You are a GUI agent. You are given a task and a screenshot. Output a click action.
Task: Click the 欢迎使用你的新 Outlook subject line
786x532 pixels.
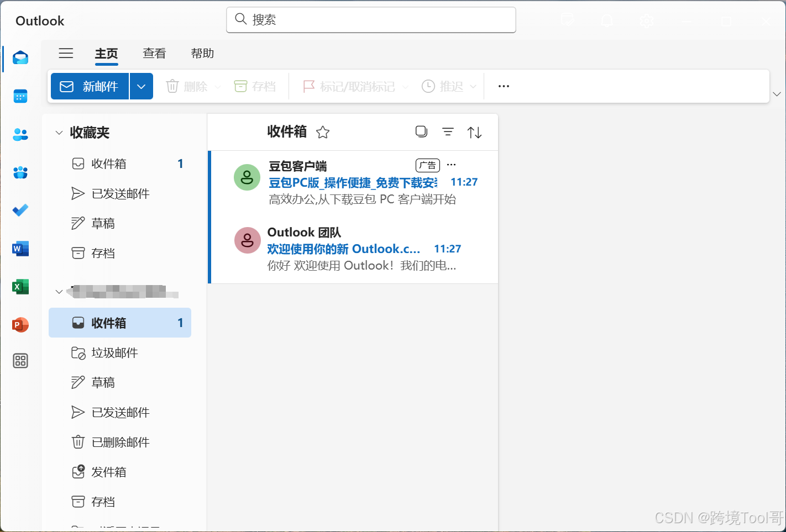[x=344, y=249]
